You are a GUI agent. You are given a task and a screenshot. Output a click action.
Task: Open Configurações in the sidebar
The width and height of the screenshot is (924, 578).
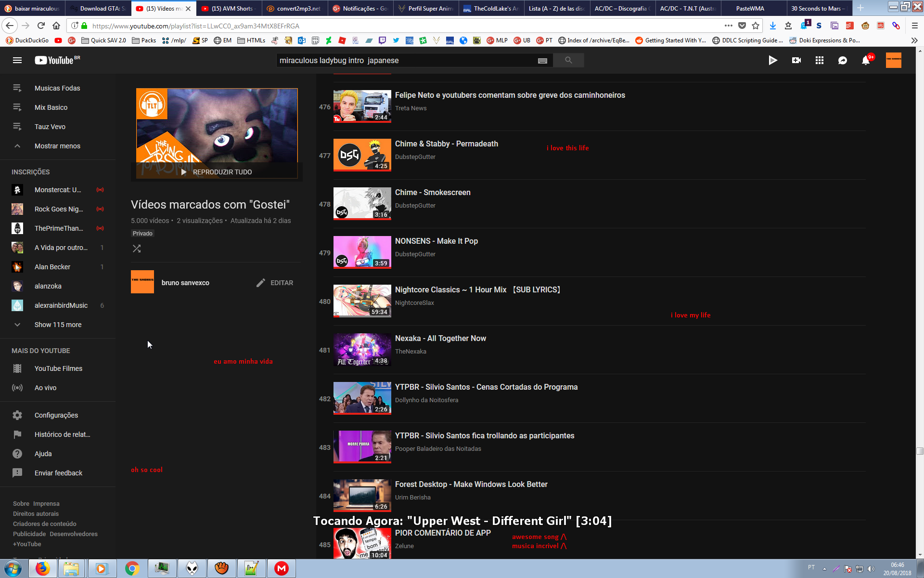[56, 415]
